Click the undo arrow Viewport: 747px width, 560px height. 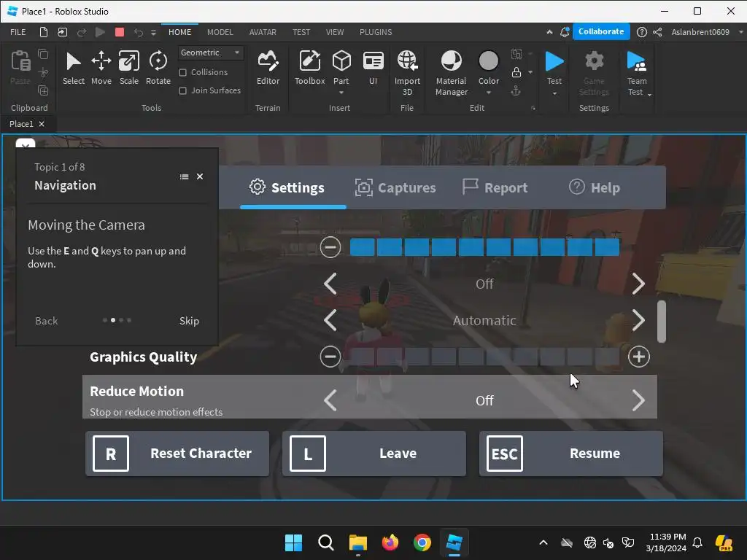tap(138, 32)
